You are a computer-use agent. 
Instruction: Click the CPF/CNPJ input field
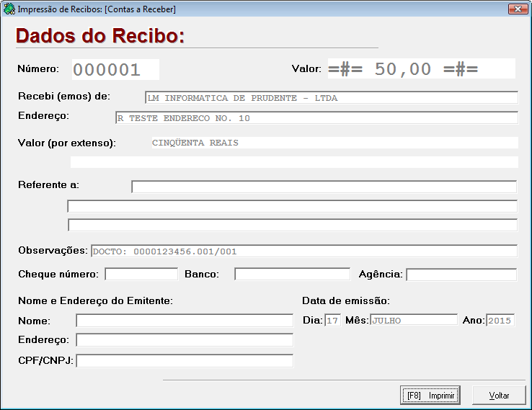click(185, 361)
